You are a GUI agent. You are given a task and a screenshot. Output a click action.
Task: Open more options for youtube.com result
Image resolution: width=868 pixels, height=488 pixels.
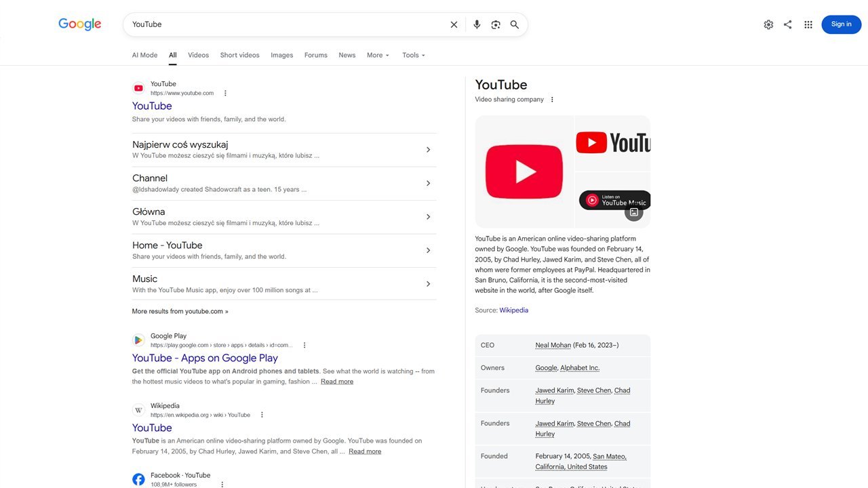226,94
